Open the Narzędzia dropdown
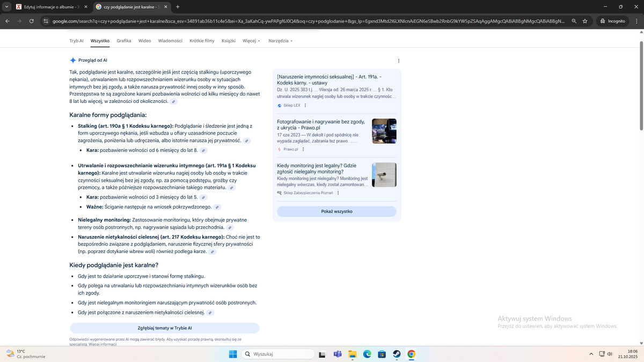Viewport: 644px width, 362px height. click(x=280, y=41)
